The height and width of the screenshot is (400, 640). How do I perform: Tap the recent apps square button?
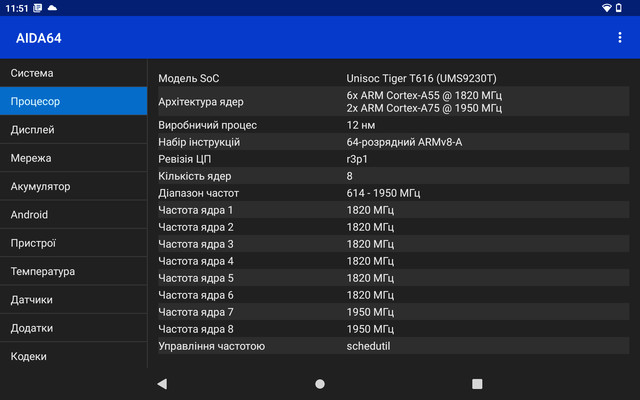click(477, 384)
